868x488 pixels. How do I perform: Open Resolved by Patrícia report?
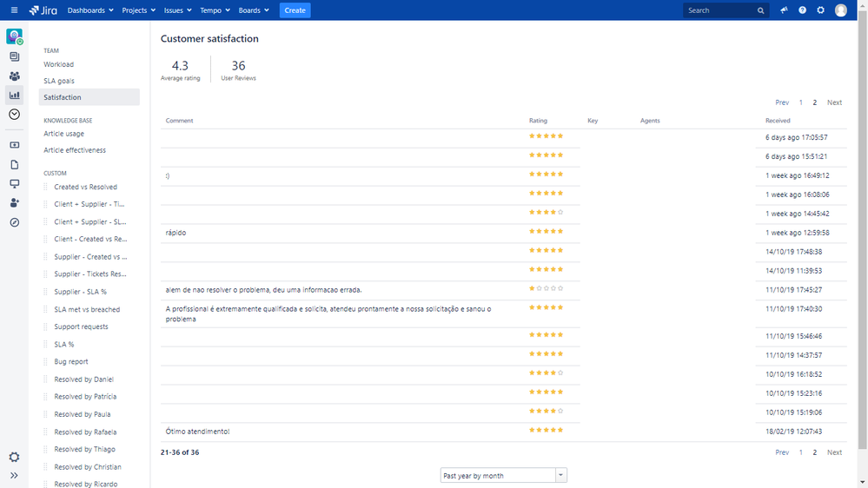click(x=85, y=397)
